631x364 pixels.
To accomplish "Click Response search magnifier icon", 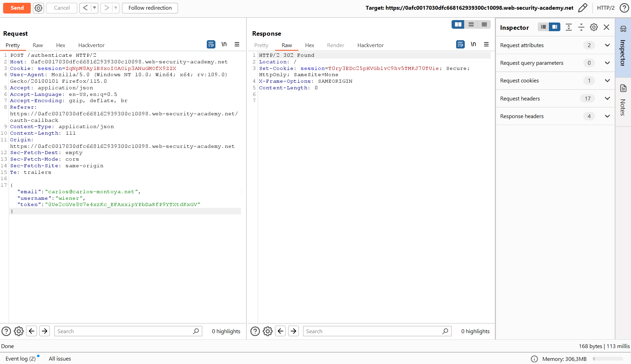I will click(445, 331).
